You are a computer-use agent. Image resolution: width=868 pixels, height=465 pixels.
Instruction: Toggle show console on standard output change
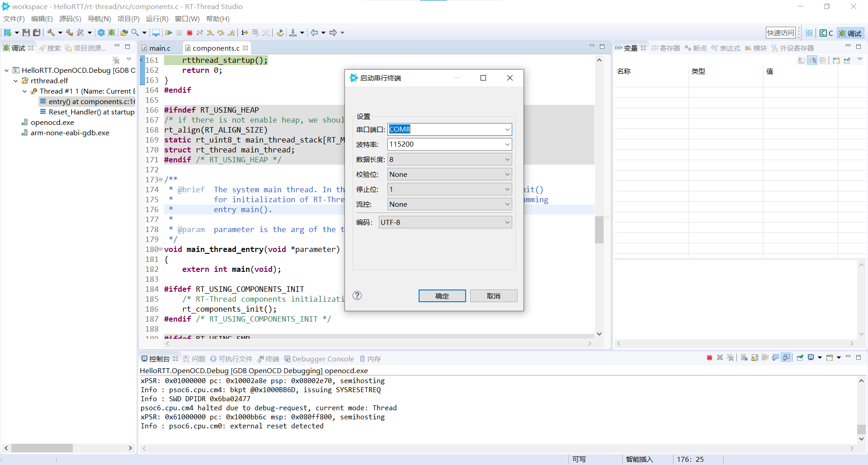tap(776, 358)
